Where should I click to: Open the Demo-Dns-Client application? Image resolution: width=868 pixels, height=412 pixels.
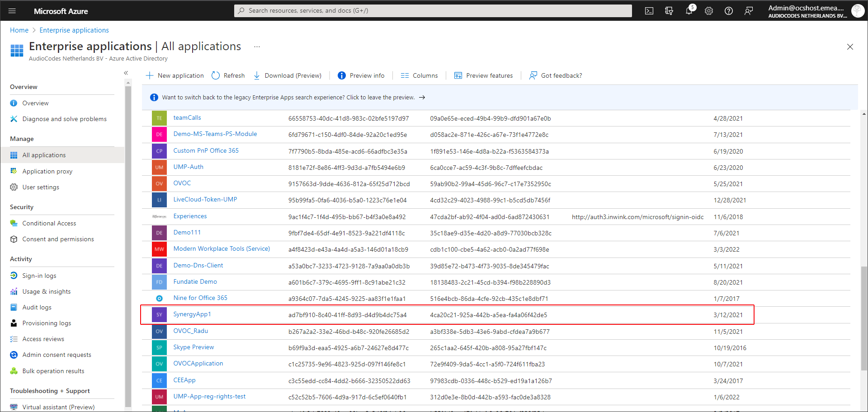coord(198,265)
